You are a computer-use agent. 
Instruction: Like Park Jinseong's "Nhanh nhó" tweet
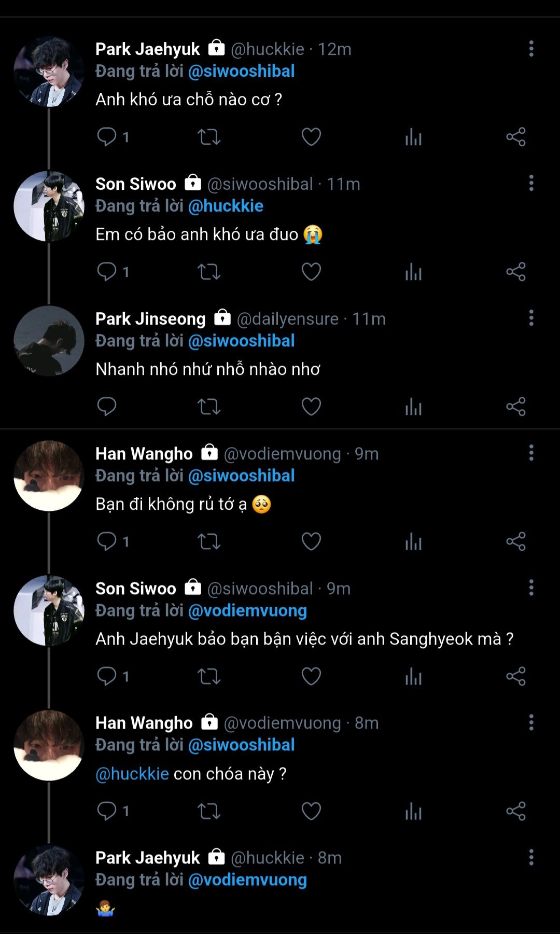pyautogui.click(x=311, y=407)
